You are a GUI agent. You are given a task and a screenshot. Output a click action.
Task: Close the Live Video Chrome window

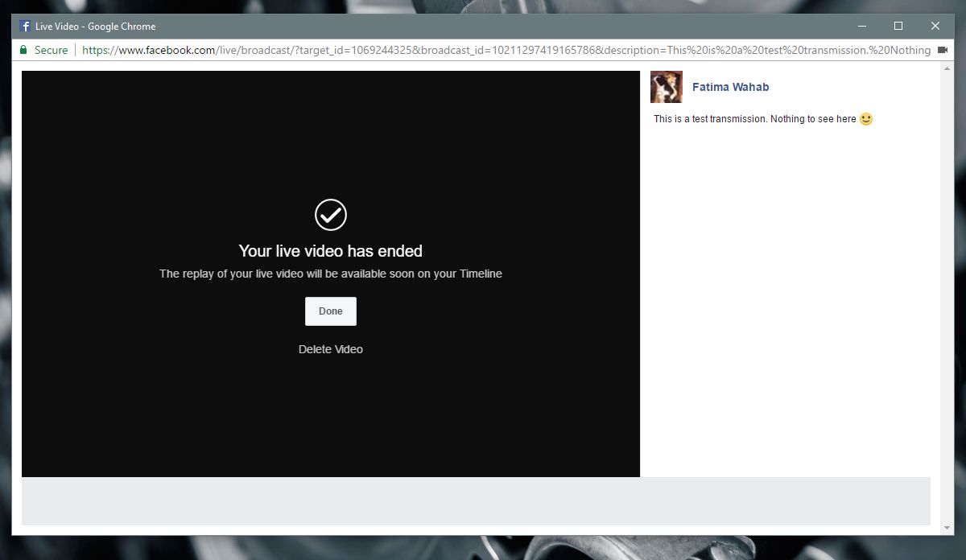click(x=935, y=26)
